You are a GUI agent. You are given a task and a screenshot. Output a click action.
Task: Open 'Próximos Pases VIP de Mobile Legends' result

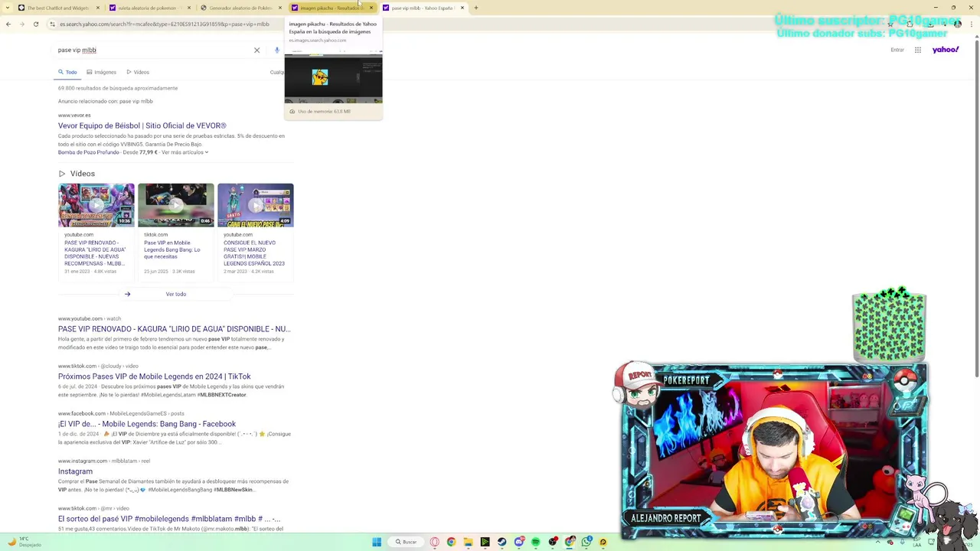(x=154, y=377)
